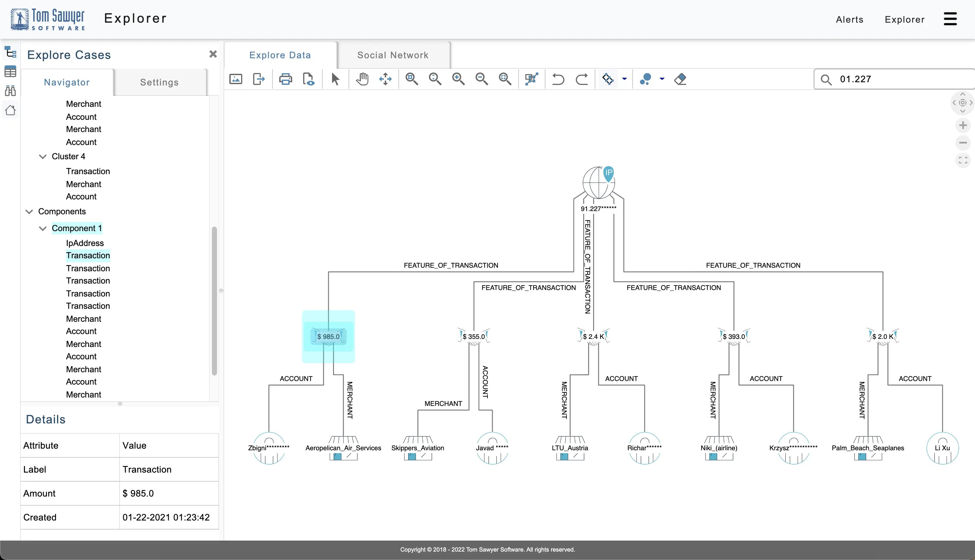The image size is (975, 560).
Task: Expand the Component 1 tree node
Action: tap(43, 228)
